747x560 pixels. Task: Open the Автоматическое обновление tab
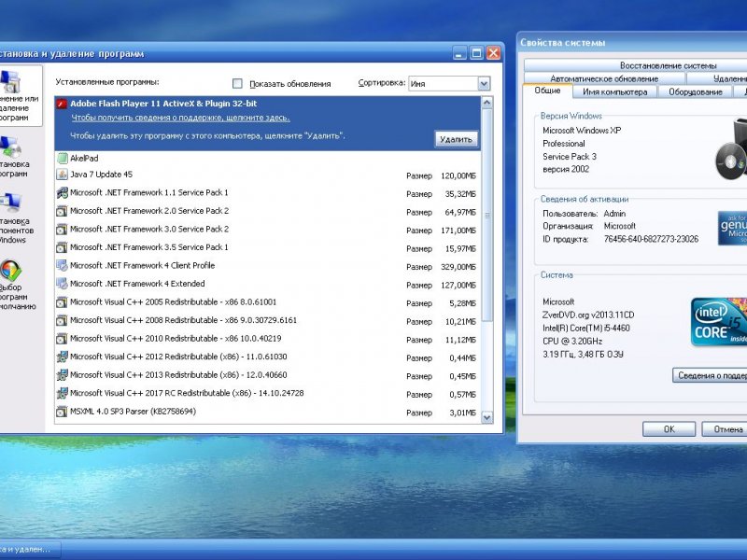pos(604,78)
